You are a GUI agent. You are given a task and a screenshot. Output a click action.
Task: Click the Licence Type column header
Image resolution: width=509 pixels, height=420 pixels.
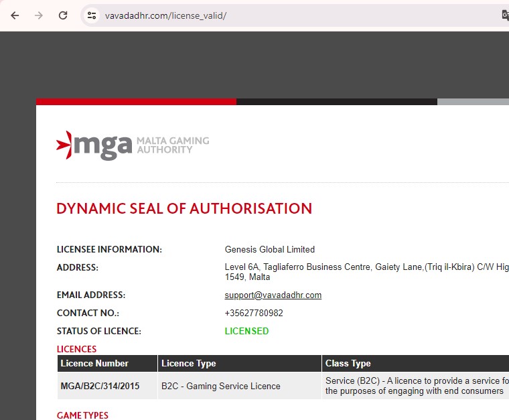tap(240, 363)
